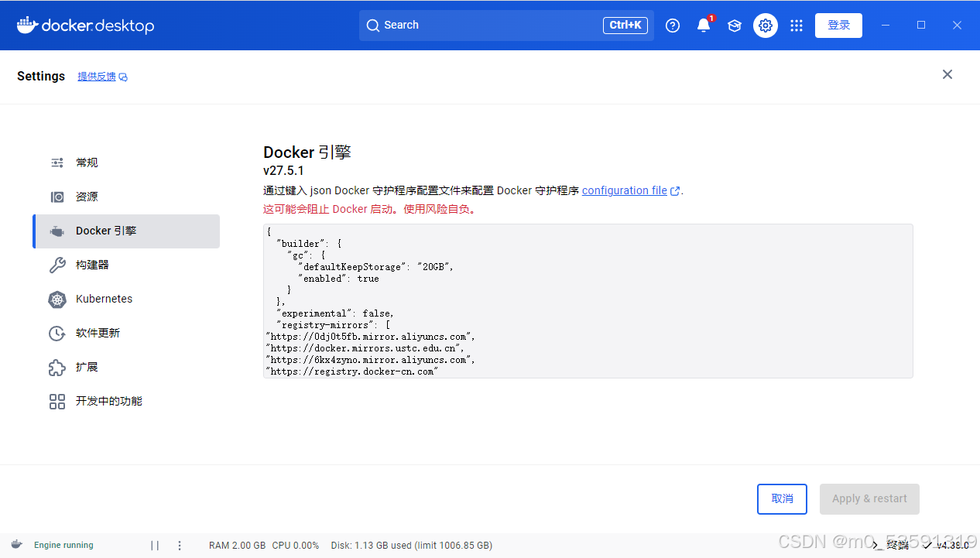Minimize the Docker Desktop window
Screen dimensions: 980x558
886,26
